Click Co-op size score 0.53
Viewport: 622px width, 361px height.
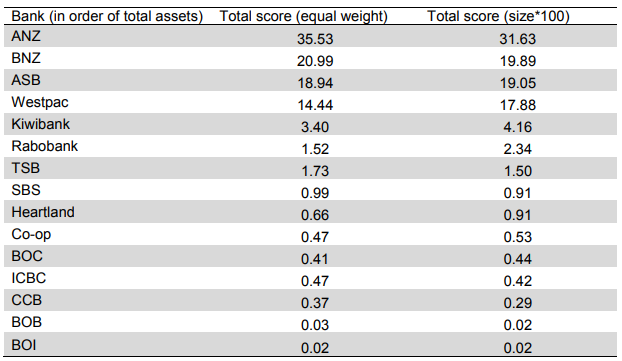tap(517, 237)
